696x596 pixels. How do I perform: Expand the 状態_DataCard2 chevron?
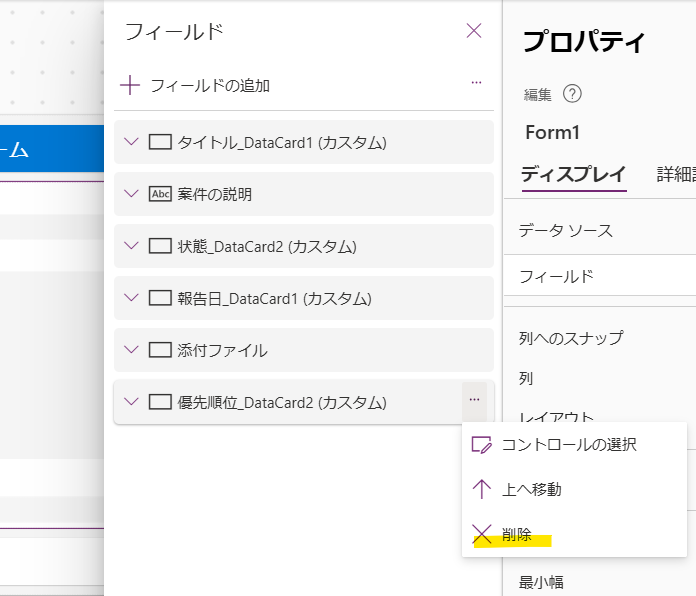click(x=131, y=246)
